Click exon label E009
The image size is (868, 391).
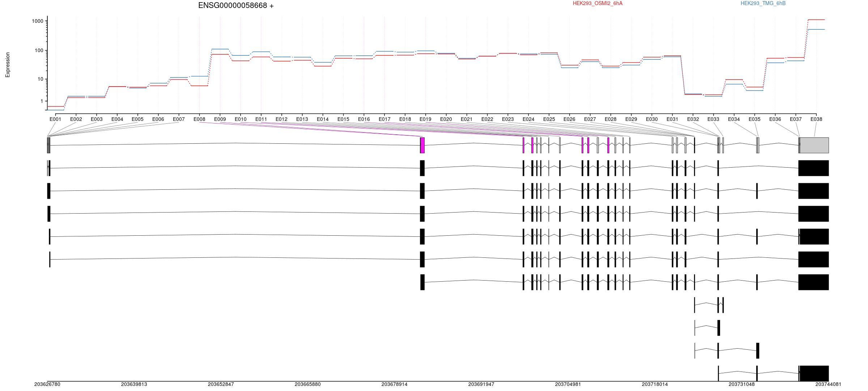pos(220,119)
